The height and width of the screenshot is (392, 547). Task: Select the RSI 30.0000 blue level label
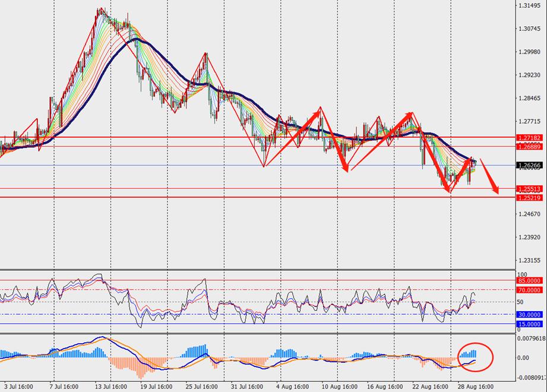pyautogui.click(x=530, y=315)
